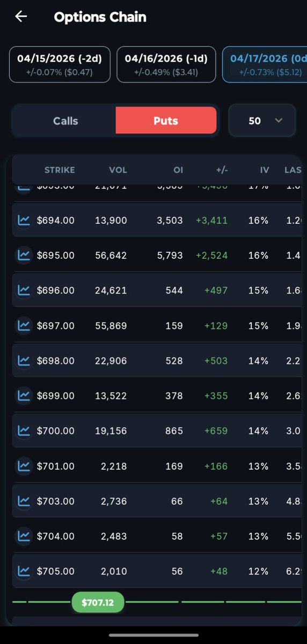Screen dimensions: 307x644
Task: Tap the 12% IV value
Action: pos(259,571)
